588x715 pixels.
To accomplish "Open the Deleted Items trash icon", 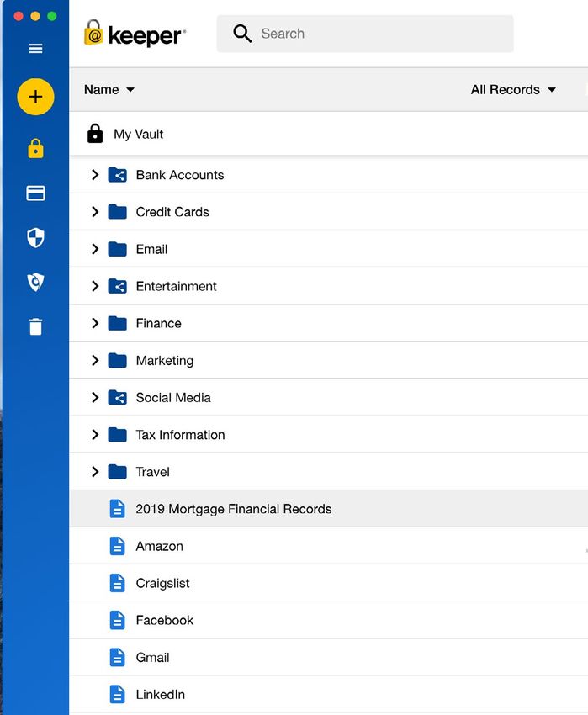I will coord(35,326).
